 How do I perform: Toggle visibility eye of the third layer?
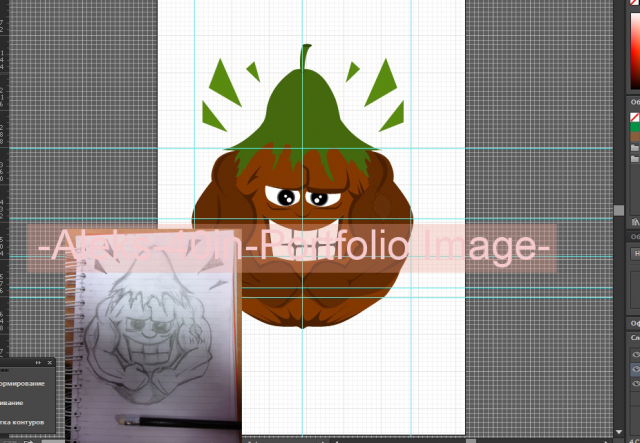coord(636,384)
